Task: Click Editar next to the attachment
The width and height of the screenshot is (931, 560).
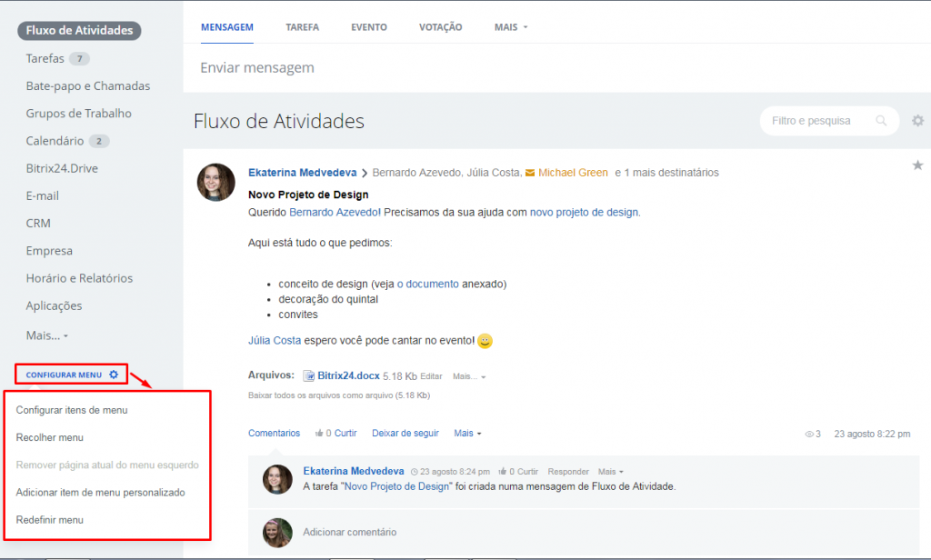Action: point(431,376)
